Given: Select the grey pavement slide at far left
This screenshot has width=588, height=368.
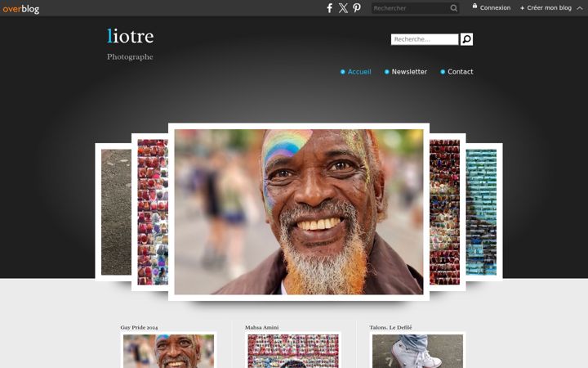Looking at the screenshot, I should (x=114, y=212).
